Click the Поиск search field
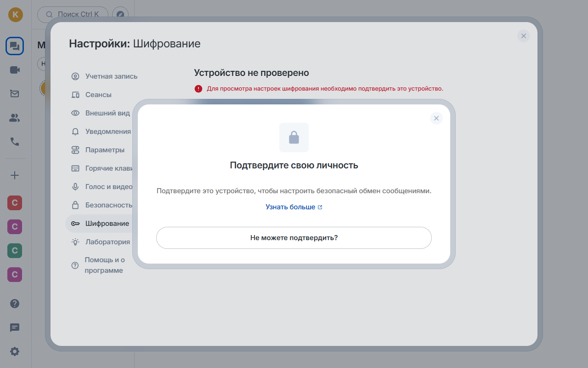The height and width of the screenshot is (368, 588). pos(73,14)
